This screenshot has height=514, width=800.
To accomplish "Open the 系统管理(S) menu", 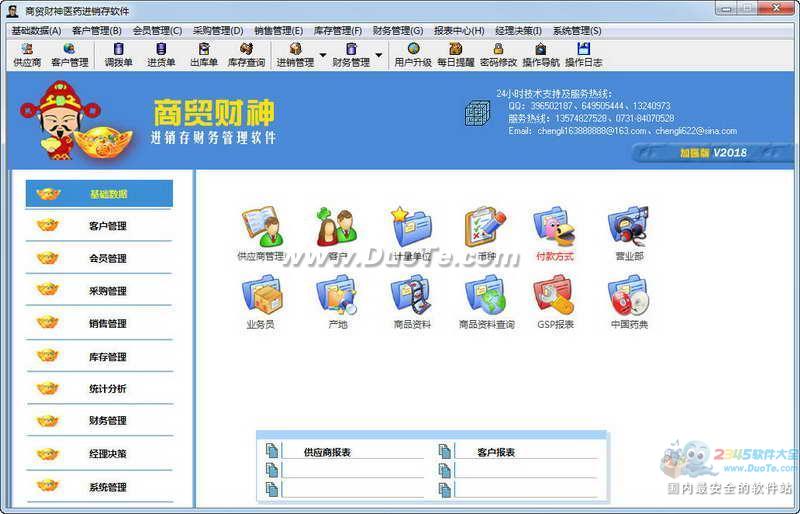I will [x=577, y=31].
